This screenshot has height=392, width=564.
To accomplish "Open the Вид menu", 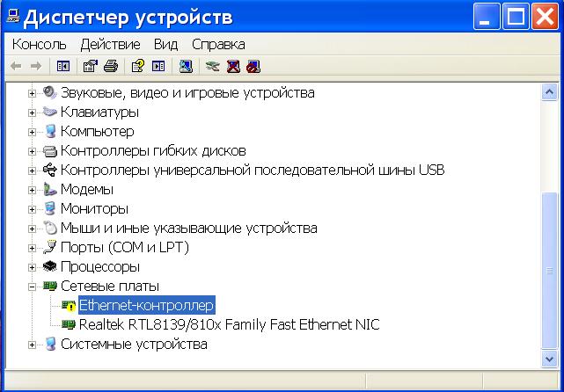I will pyautogui.click(x=165, y=45).
